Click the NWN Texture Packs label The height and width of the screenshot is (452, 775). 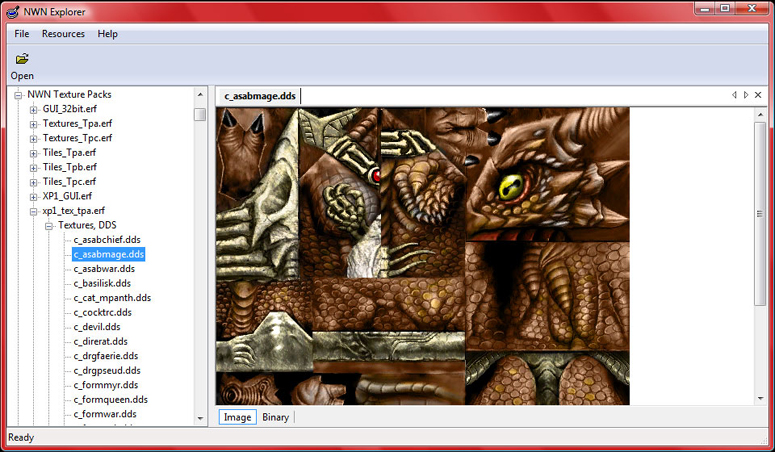[69, 94]
